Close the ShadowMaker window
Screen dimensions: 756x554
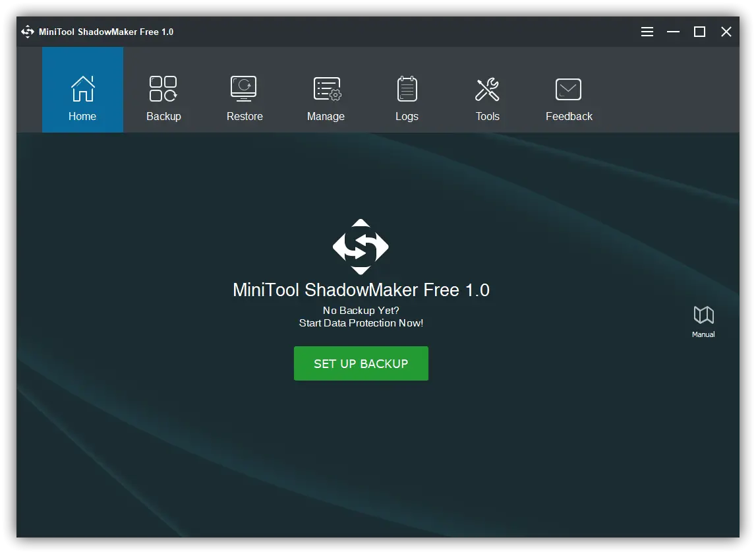(726, 32)
